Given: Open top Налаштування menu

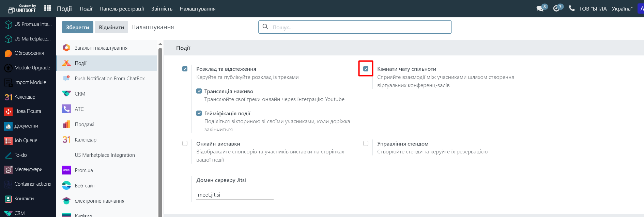Looking at the screenshot, I should [197, 9].
